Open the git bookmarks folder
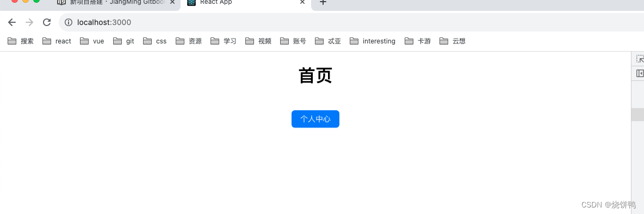The height and width of the screenshot is (214, 644). tap(123, 41)
